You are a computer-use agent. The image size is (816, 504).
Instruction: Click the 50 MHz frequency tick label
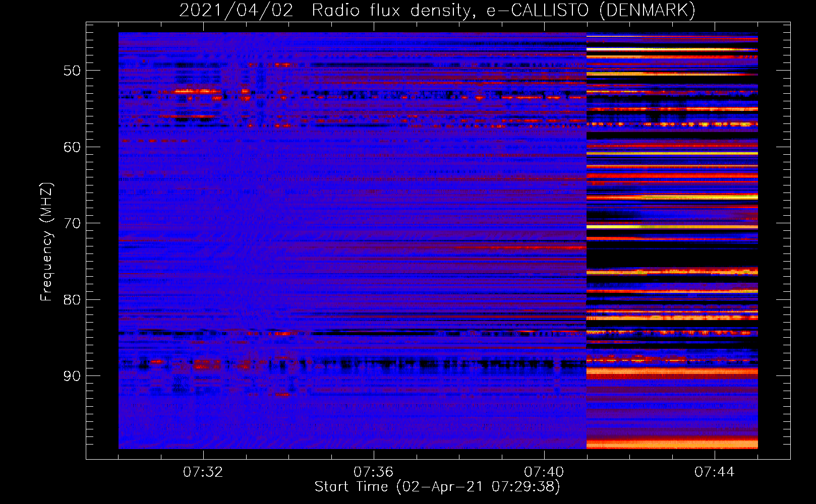[72, 71]
